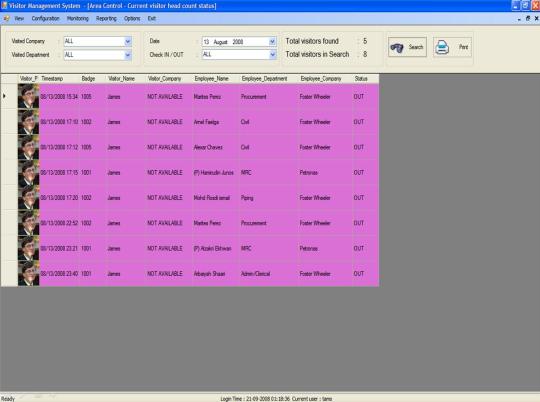The image size is (540, 402).
Task: Click timestamp cell of 22:52 row
Action: pos(59,223)
